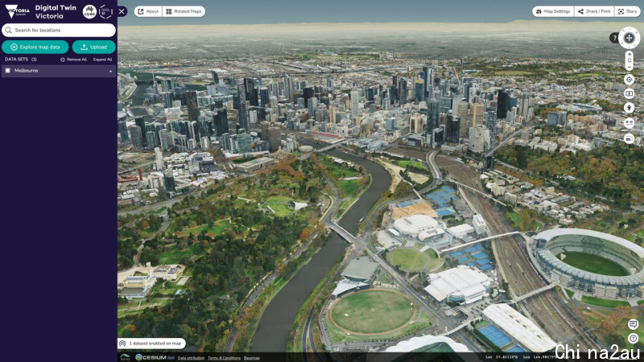Enable the split screen compare tool
Image resolution: width=644 pixels, height=362 pixels.
629,93
